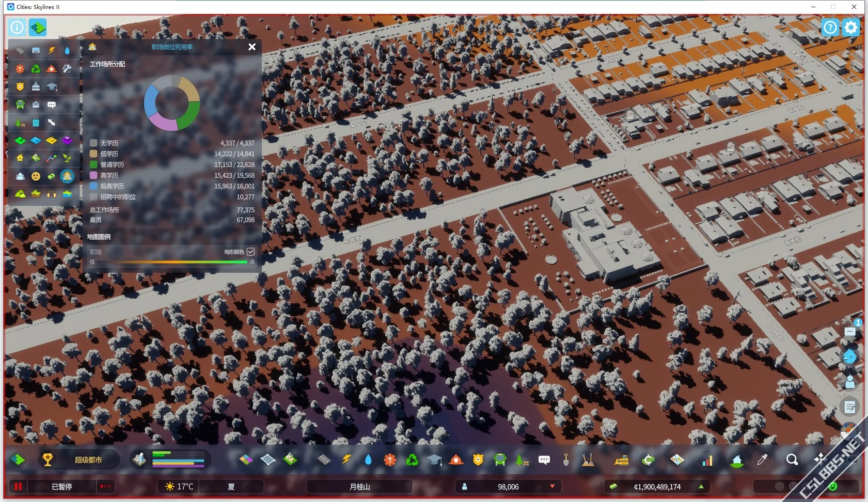Open the water info view in the infoview panel
Screen dimensions: 868x502
pos(67,51)
